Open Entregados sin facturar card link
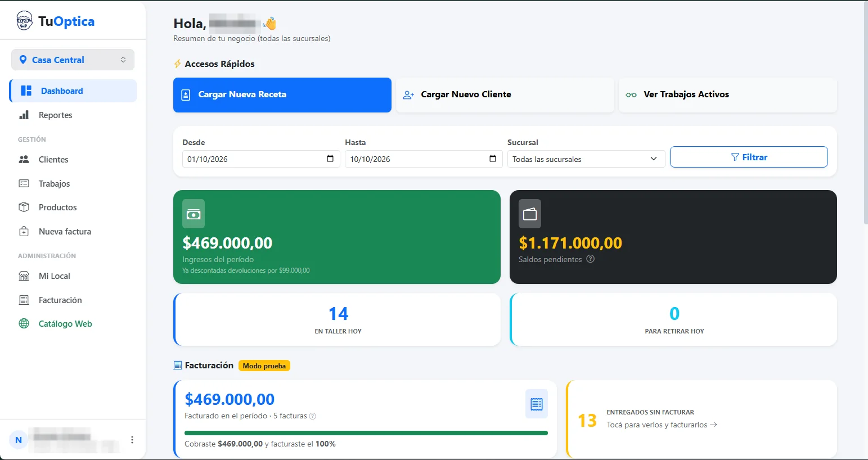Image resolution: width=868 pixels, height=460 pixels. pos(701,419)
